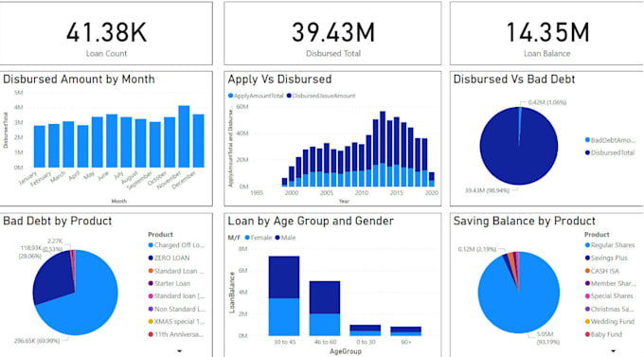644x357 pixels.
Task: Click the 118.93K (28.06%) data label
Action: coord(31,252)
